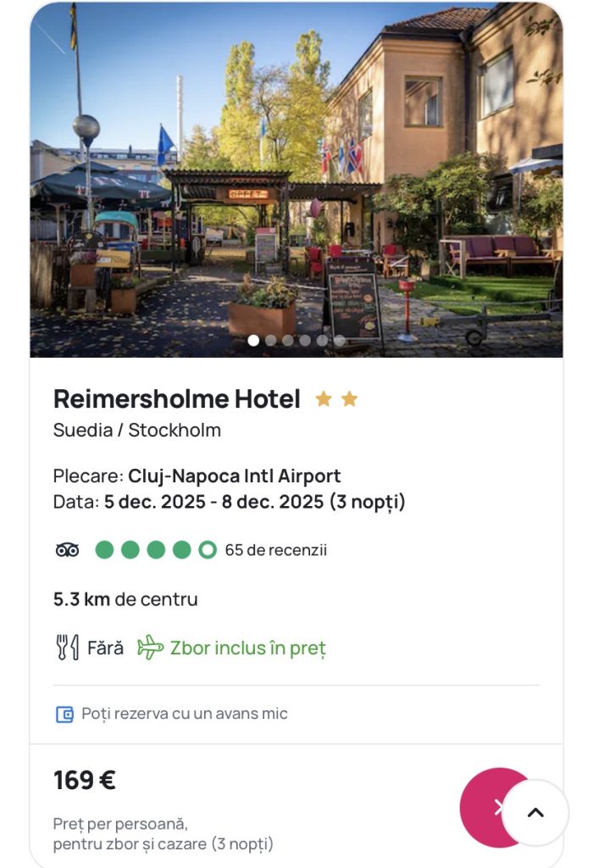The image size is (593, 868).
Task: Jump to the second carousel photo dot
Action: click(x=270, y=340)
